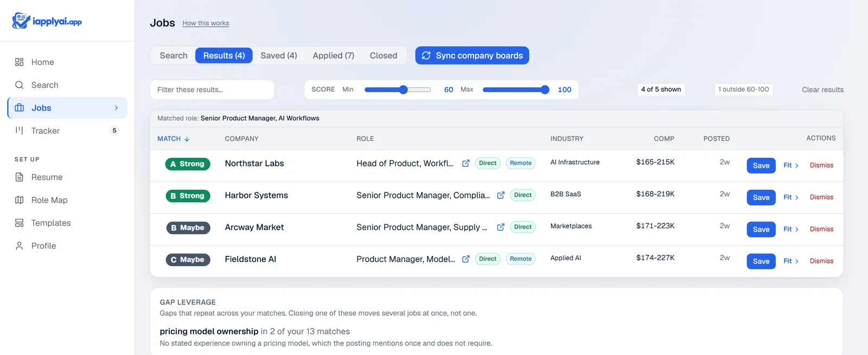Screen dimensions: 868x355
Task: Click the AI Infrastructure industry cell
Action: [575, 162]
